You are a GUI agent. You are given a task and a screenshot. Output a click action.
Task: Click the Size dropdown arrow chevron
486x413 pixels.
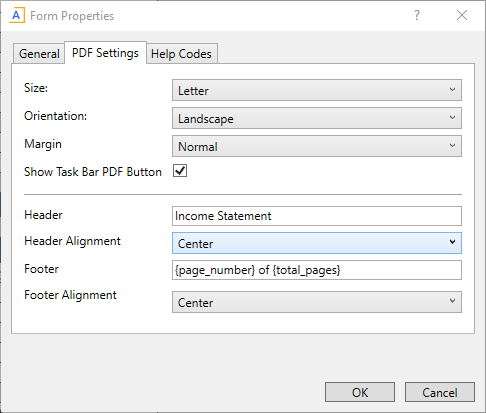point(452,90)
